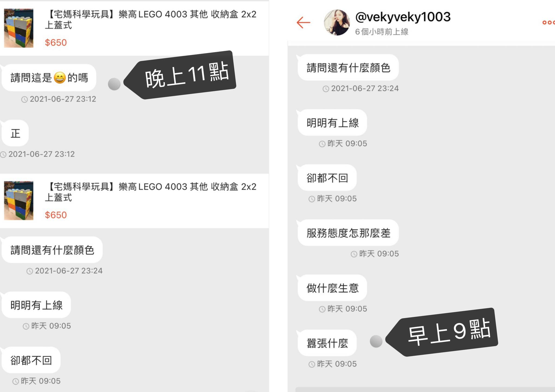Tap the red back arrow
Viewport: 555px width, 392px height.
(x=303, y=22)
